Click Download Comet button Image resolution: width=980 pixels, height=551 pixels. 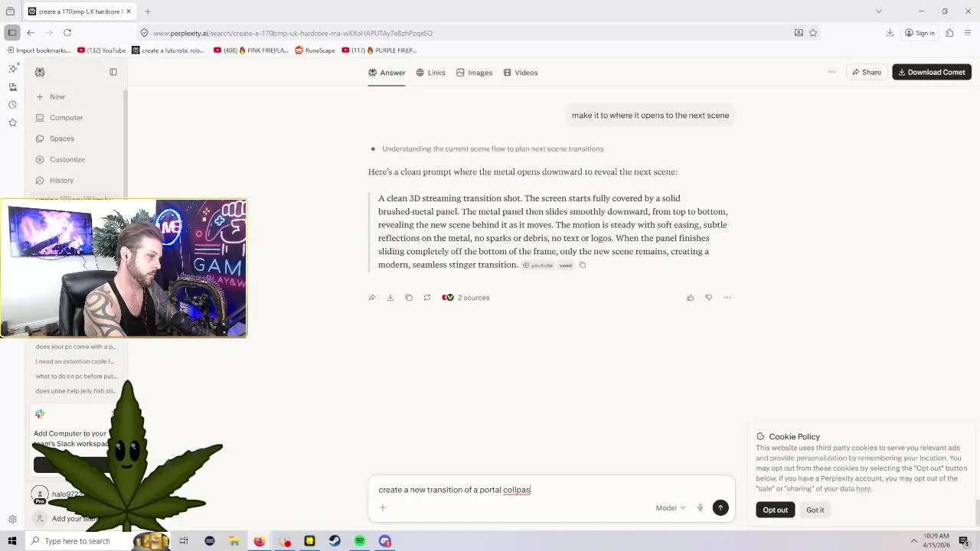point(932,72)
